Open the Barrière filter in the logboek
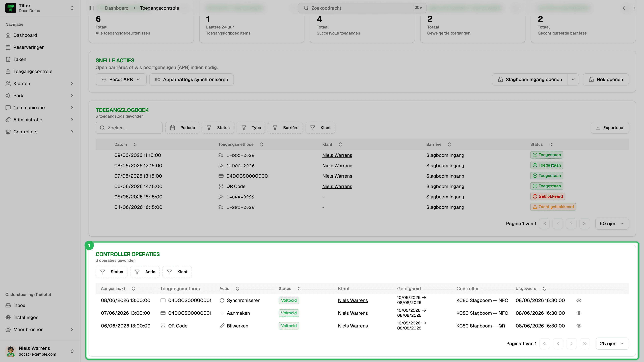Viewport: 644px width, 362px height. (285, 128)
